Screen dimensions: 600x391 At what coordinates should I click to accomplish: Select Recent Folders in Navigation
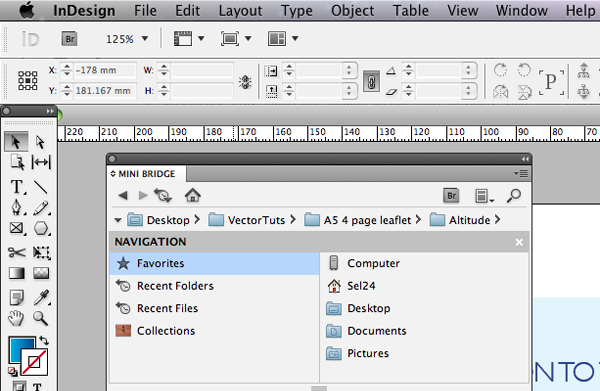tap(214, 286)
